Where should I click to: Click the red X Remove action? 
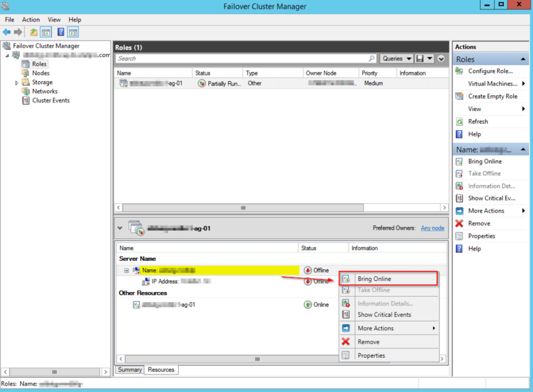click(x=479, y=223)
